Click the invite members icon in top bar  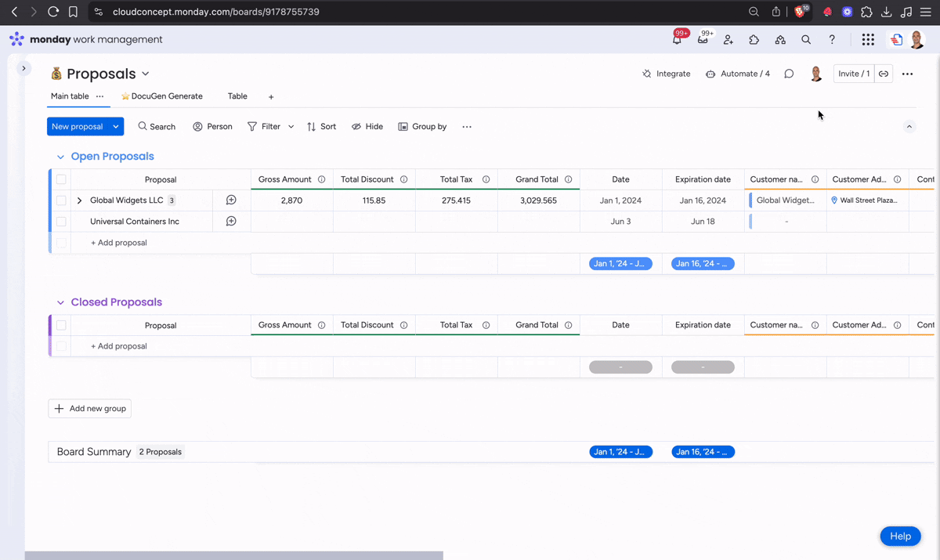(728, 39)
